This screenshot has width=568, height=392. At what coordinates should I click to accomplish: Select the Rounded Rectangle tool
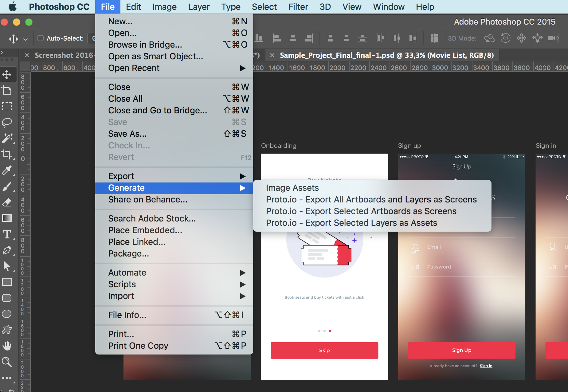pyautogui.click(x=7, y=298)
